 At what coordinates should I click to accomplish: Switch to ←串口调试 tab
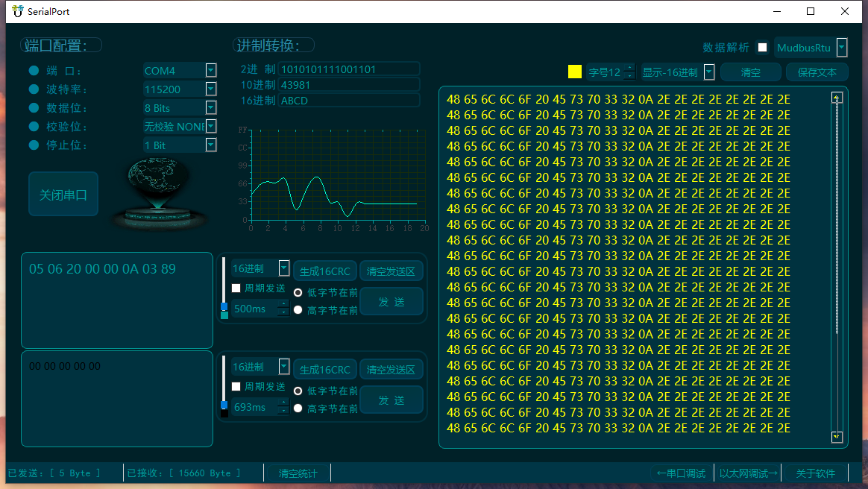[682, 473]
